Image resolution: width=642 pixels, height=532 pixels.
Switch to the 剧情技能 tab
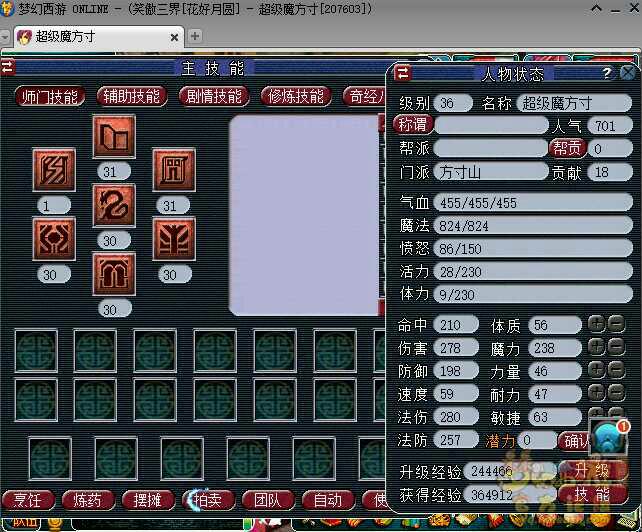point(214,97)
